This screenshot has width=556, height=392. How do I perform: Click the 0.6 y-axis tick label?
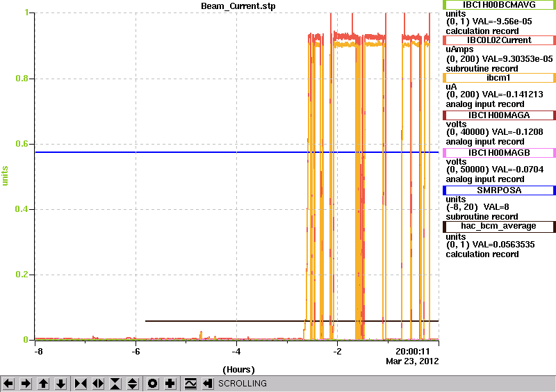[22, 144]
